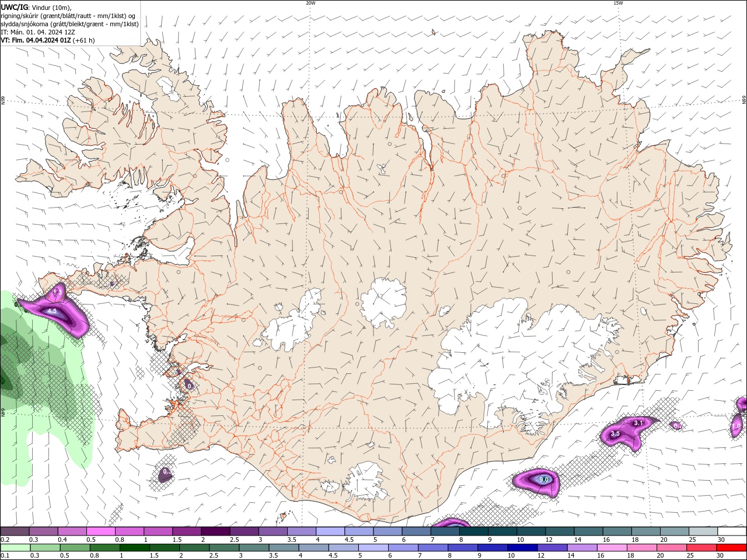Select the bottom legend swatch between 20 and 25
The height and width of the screenshot is (560, 747).
click(672, 548)
